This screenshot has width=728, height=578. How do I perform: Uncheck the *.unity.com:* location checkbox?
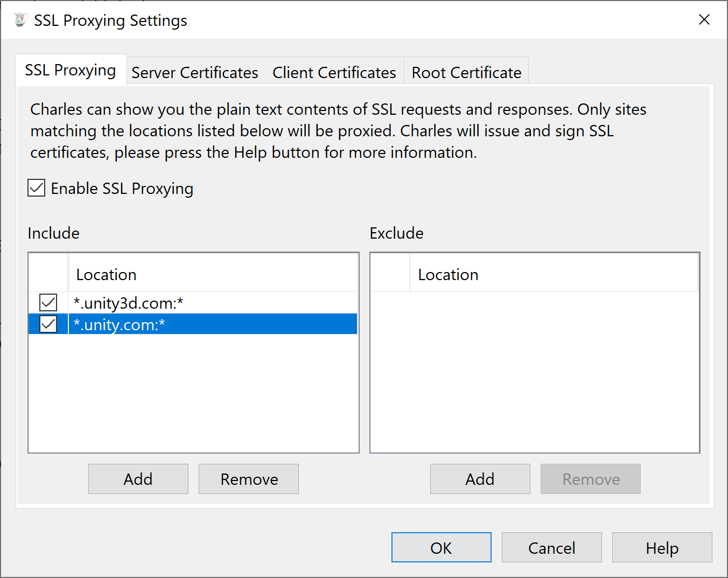coord(48,324)
